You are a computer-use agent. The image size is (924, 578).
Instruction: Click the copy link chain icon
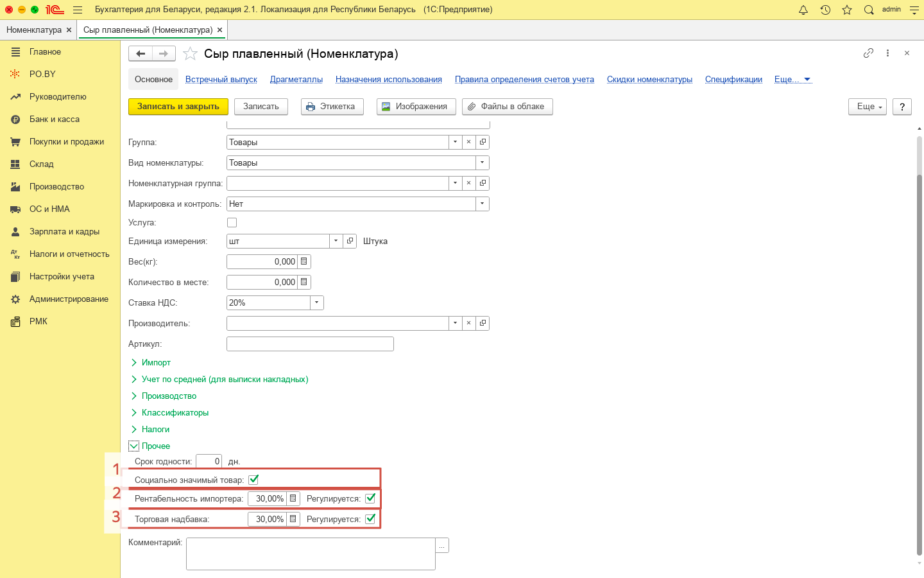(868, 53)
